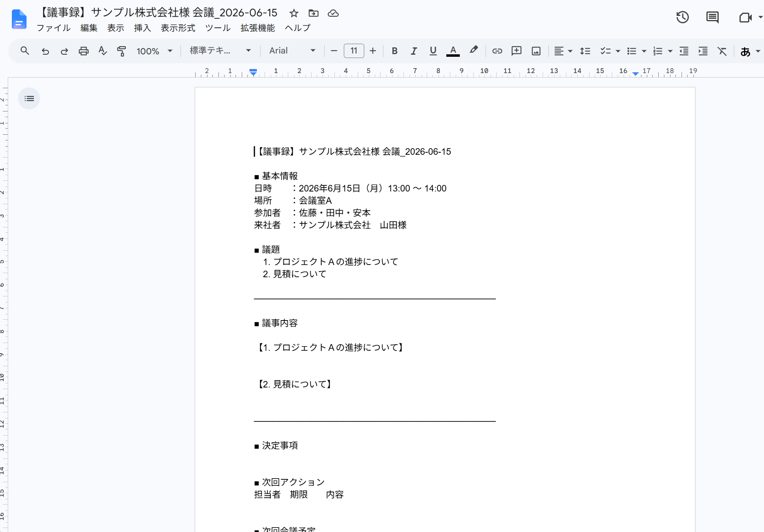
Task: Decrease font size with minus button
Action: click(x=334, y=51)
